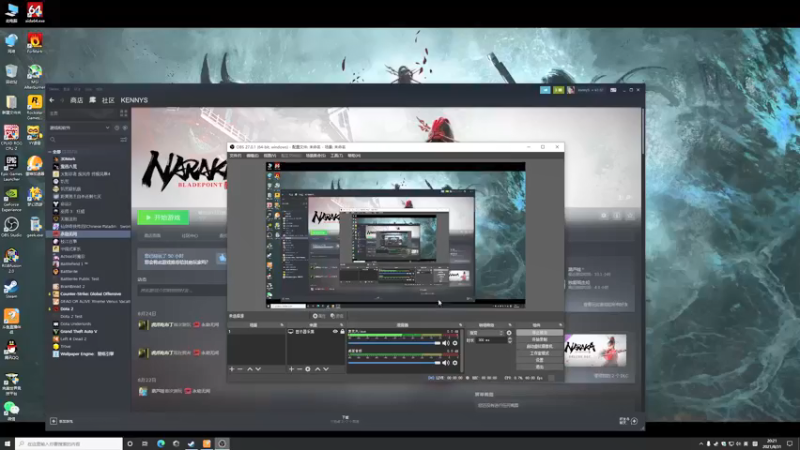Open the MSI Afterburner desktop icon
Image resolution: width=800 pixels, height=450 pixels.
(34, 76)
